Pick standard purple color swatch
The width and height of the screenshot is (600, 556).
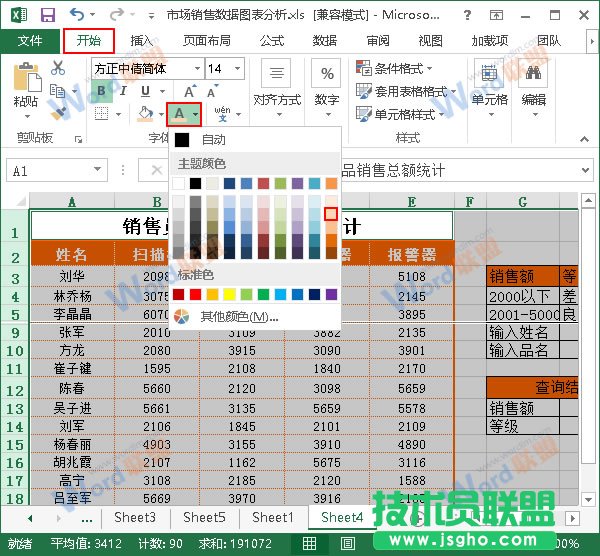(331, 295)
